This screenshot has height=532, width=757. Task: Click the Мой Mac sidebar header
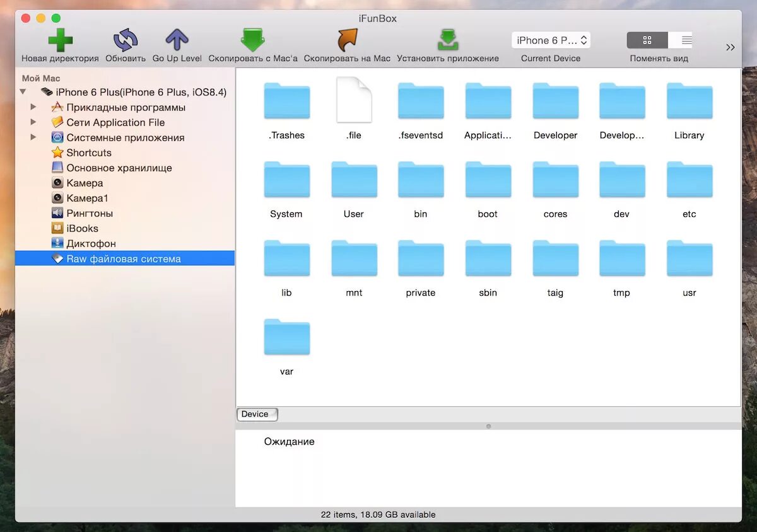[41, 78]
